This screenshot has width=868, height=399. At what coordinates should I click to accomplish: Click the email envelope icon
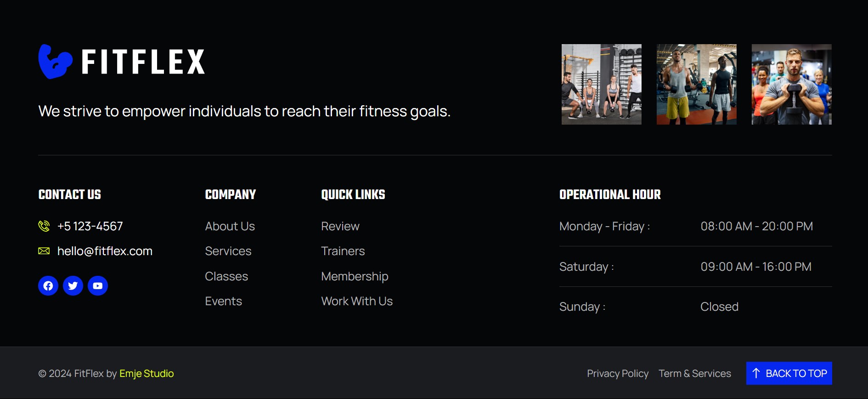44,251
